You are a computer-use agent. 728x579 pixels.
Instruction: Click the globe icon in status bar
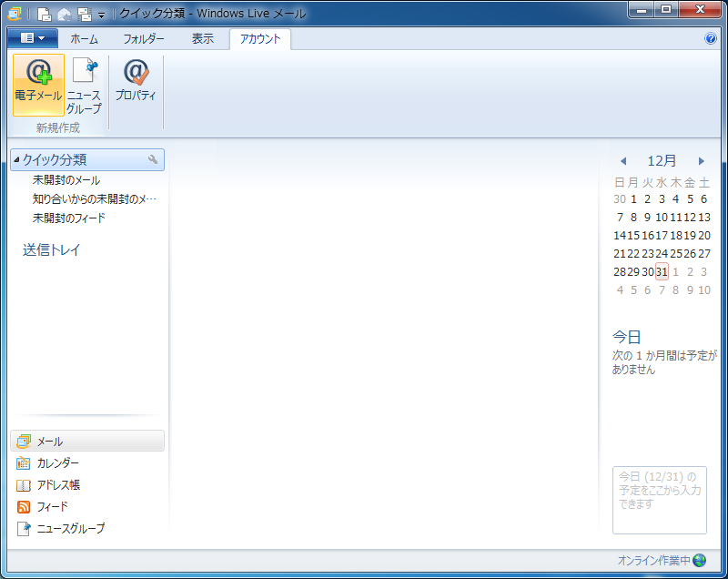coord(699,561)
